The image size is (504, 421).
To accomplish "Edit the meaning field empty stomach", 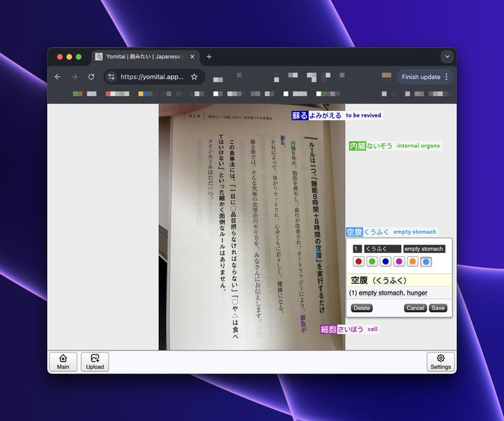I will 424,249.
